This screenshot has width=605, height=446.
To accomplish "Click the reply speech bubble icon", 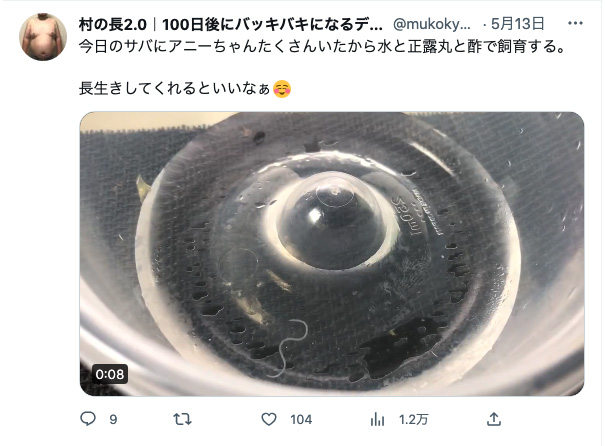I will click(88, 419).
